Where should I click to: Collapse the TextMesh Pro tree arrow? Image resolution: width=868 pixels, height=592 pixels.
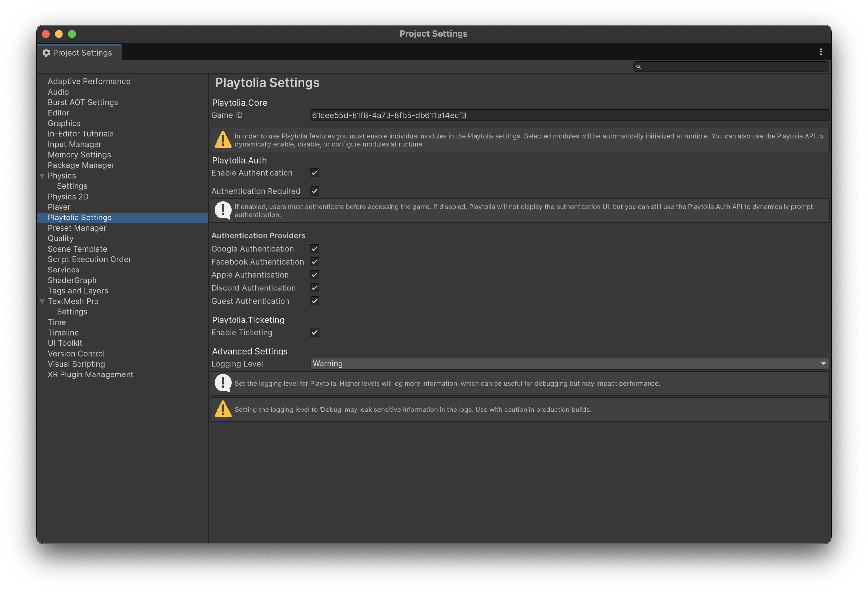click(42, 302)
